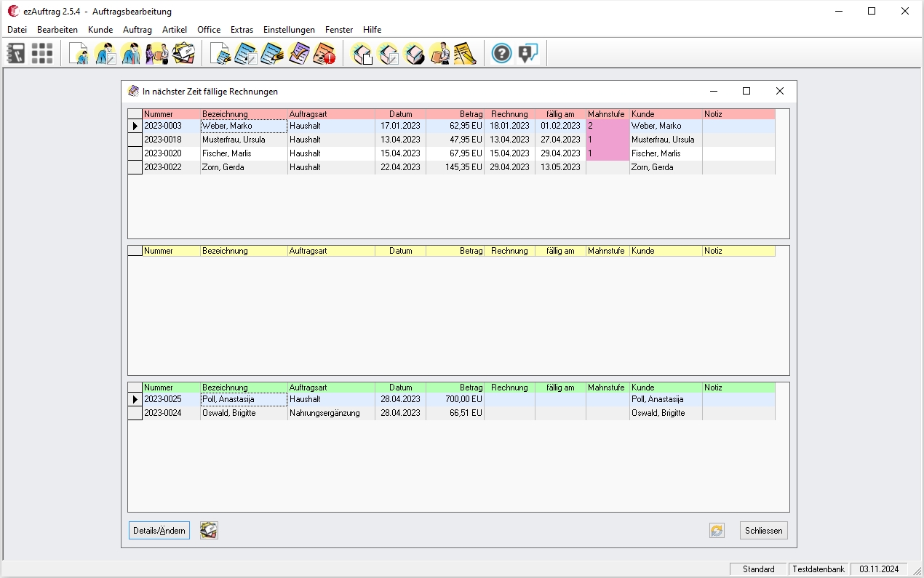Image resolution: width=924 pixels, height=578 pixels.
Task: Click Mahnstufe 2 cell for Weber
Action: pyautogui.click(x=608, y=126)
